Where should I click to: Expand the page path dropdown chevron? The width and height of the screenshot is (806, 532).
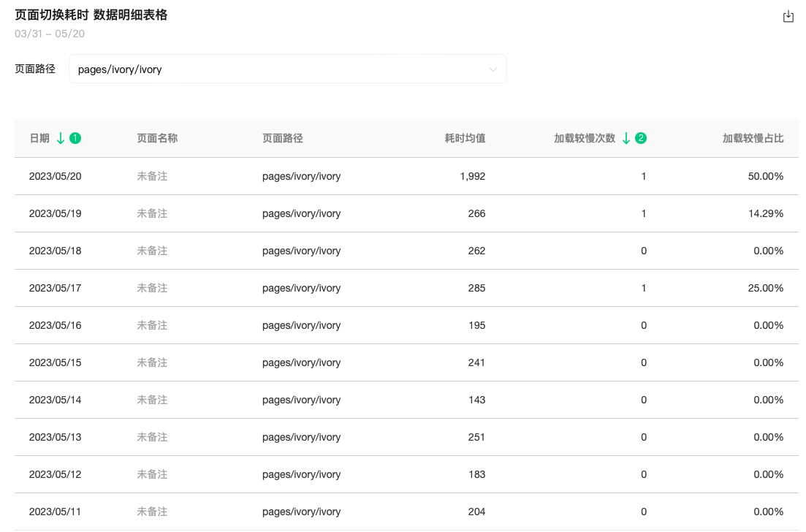click(x=493, y=69)
